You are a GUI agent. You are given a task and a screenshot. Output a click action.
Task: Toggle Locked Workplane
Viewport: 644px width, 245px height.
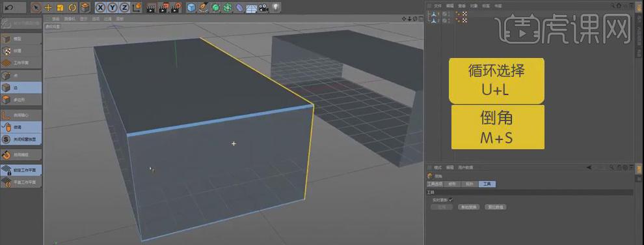click(x=21, y=170)
